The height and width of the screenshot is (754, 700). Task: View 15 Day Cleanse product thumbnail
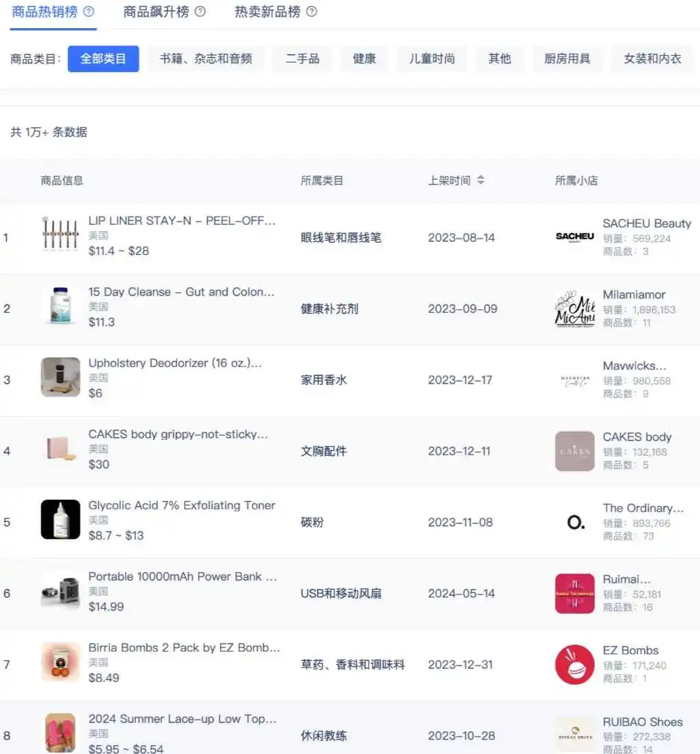tap(60, 306)
